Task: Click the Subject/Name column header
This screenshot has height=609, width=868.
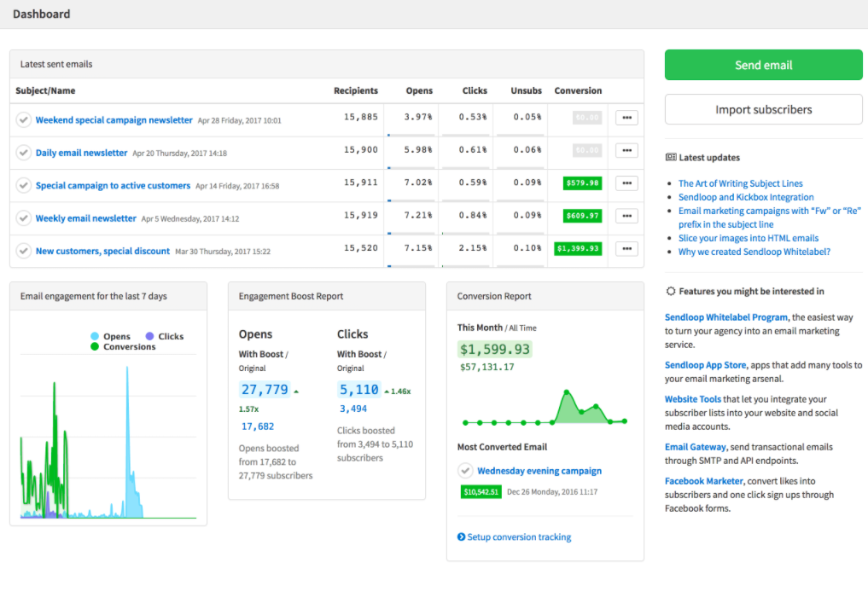Action: click(x=45, y=90)
